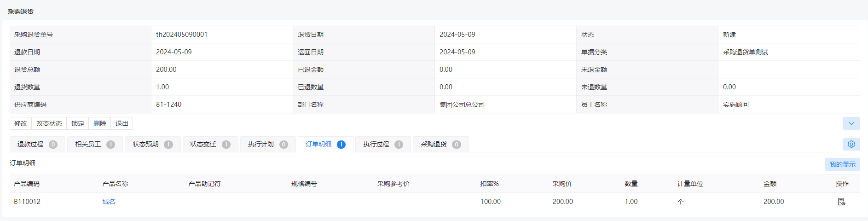Viewport: 868px width, 221px height.
Task: Open the 状态变迁 tab
Action: pyautogui.click(x=210, y=145)
